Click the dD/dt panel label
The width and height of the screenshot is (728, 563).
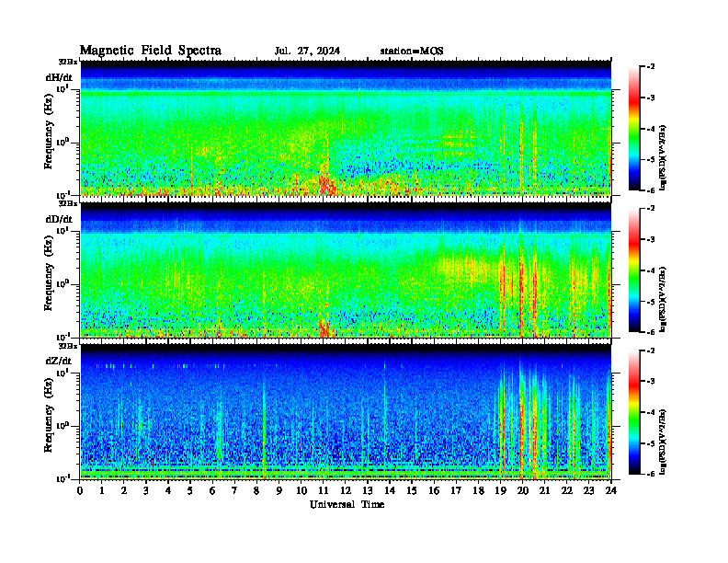[x=59, y=219]
